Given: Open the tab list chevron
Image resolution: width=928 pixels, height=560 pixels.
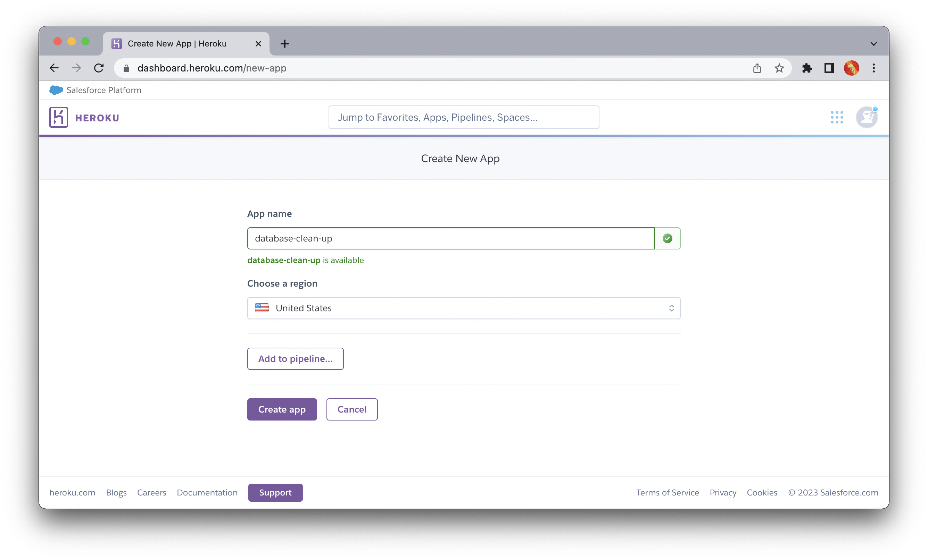Looking at the screenshot, I should [x=874, y=44].
